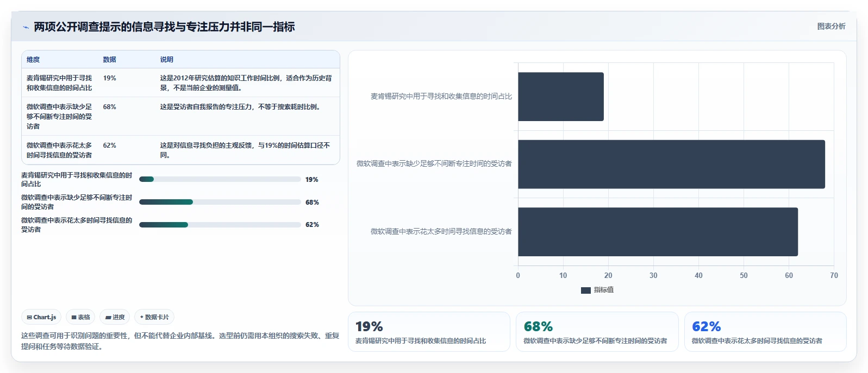The width and height of the screenshot is (868, 373).
Task: Click the 数据 column header
Action: [110, 60]
